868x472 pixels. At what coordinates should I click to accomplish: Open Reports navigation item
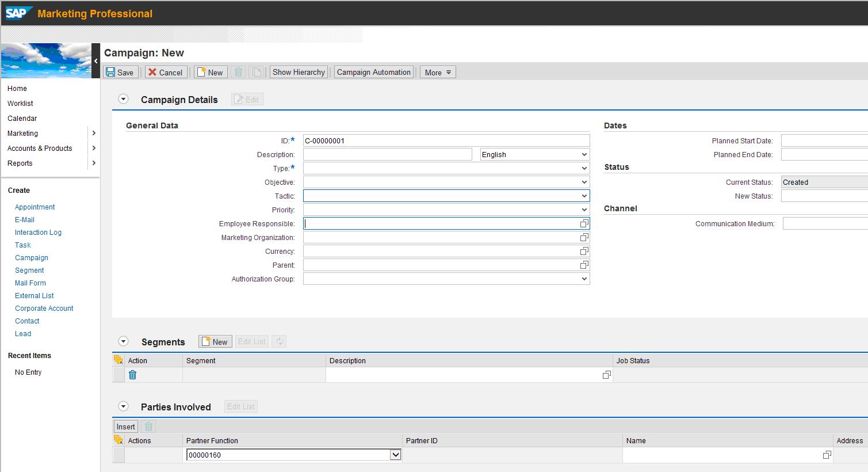coord(20,163)
